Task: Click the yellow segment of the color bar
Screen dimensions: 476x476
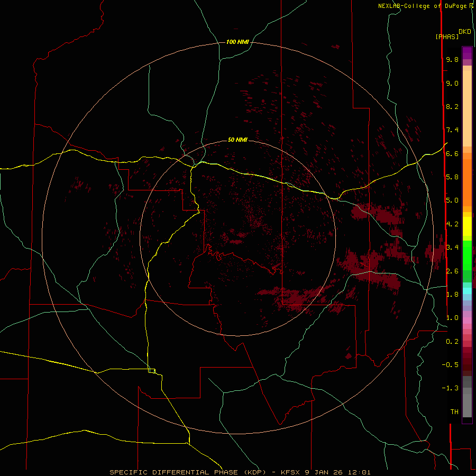Action: [x=467, y=226]
